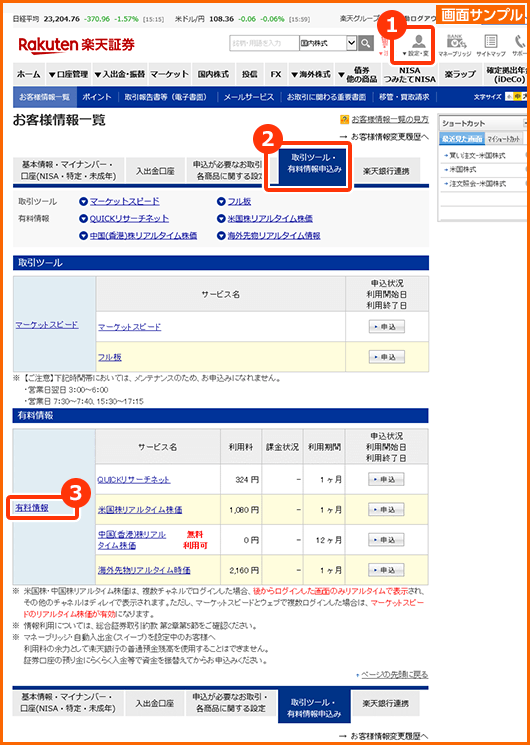Click the magnifier search button
Image resolution: width=530 pixels, height=745 pixels.
pyautogui.click(x=366, y=44)
